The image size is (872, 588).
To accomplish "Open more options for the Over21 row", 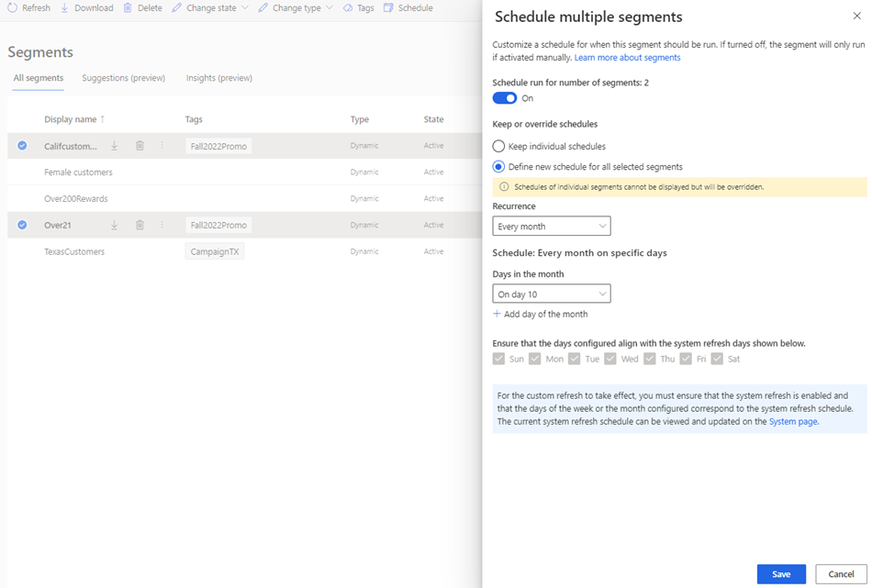I will 162,225.
